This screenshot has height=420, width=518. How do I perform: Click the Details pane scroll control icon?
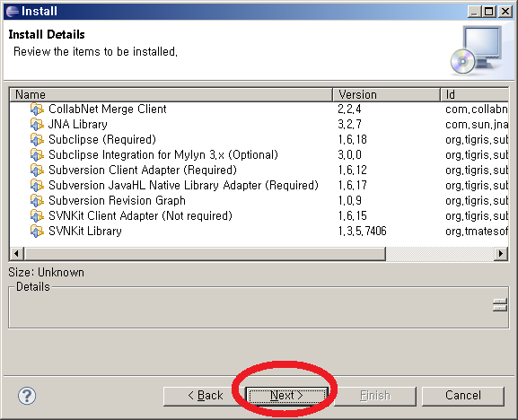click(500, 305)
